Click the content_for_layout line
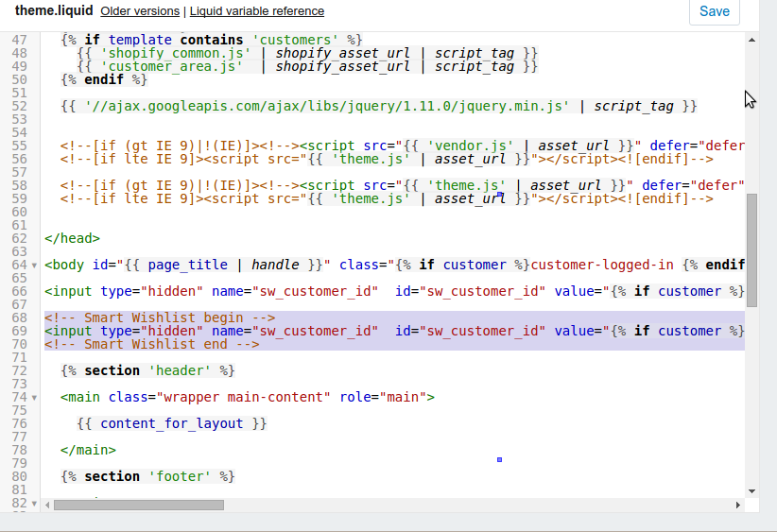 point(171,423)
